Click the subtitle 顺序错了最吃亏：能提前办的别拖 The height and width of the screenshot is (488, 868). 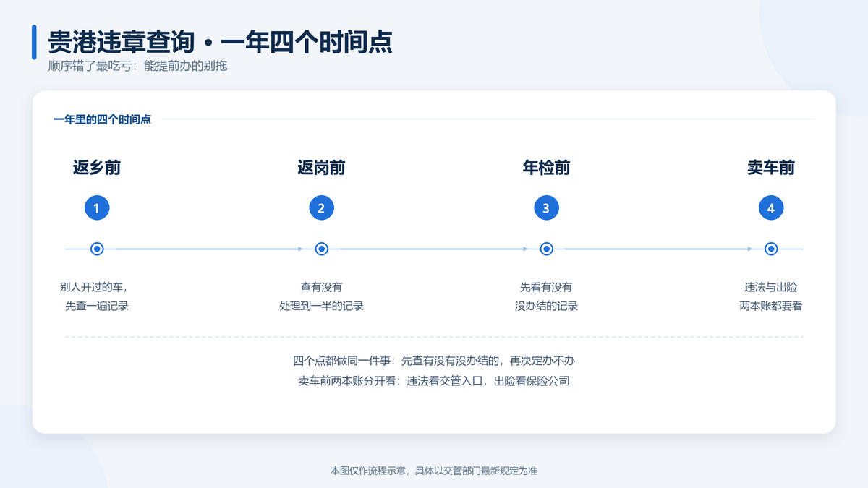(137, 66)
